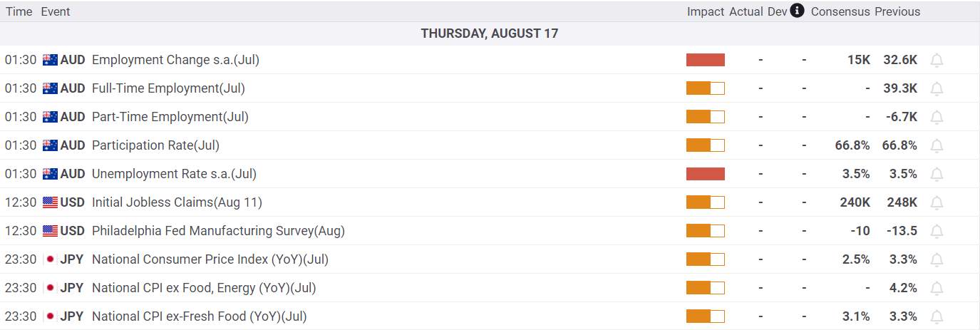The image size is (980, 330).
Task: Open the Employment Change s.a.(Jul) event
Action: point(175,60)
